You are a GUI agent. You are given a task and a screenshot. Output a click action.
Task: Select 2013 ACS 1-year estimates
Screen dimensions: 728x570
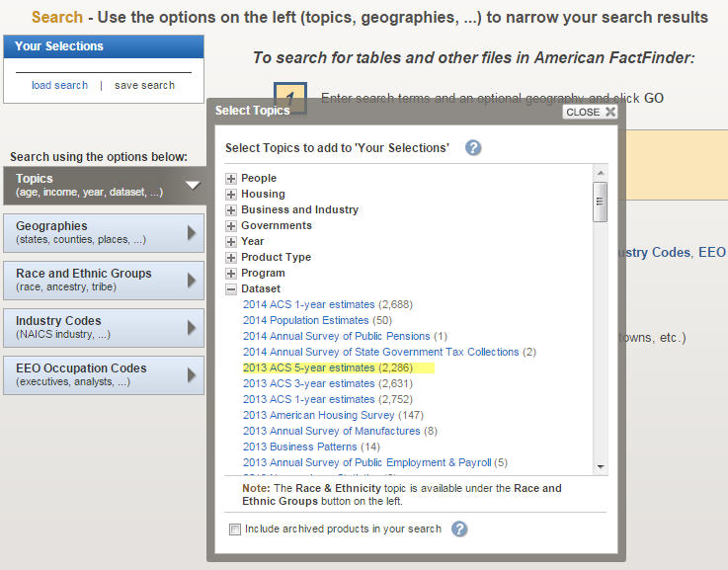[x=309, y=399]
